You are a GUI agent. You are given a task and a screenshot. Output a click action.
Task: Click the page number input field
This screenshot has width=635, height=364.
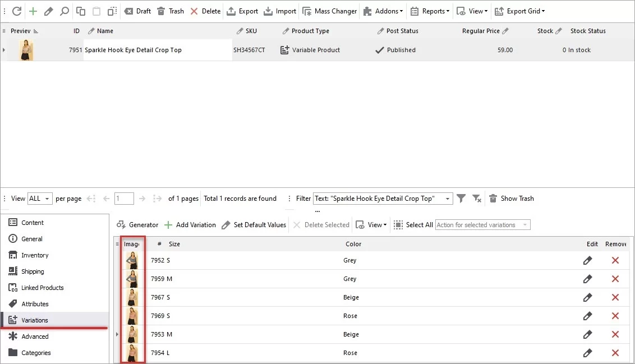pyautogui.click(x=124, y=198)
